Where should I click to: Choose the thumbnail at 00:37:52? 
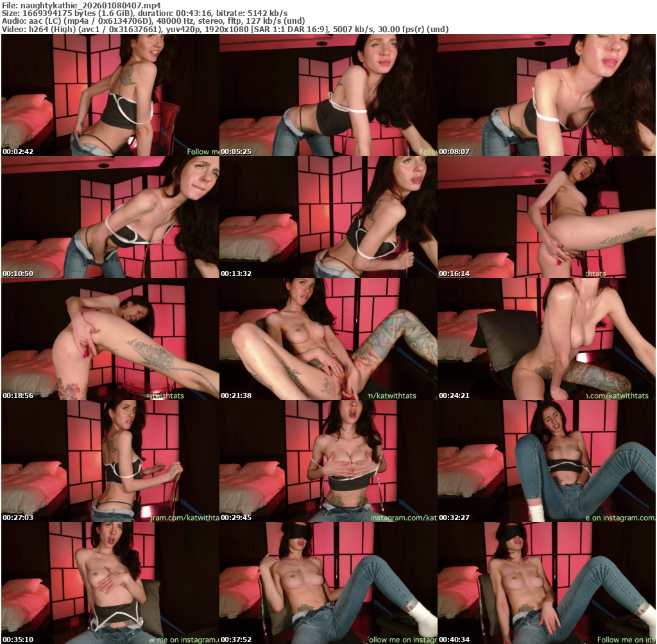coord(328,583)
